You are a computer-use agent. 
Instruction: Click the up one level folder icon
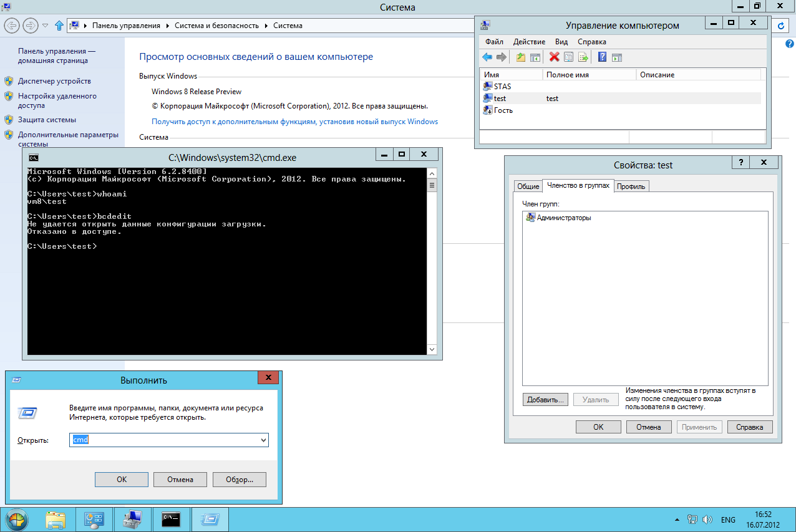click(520, 57)
